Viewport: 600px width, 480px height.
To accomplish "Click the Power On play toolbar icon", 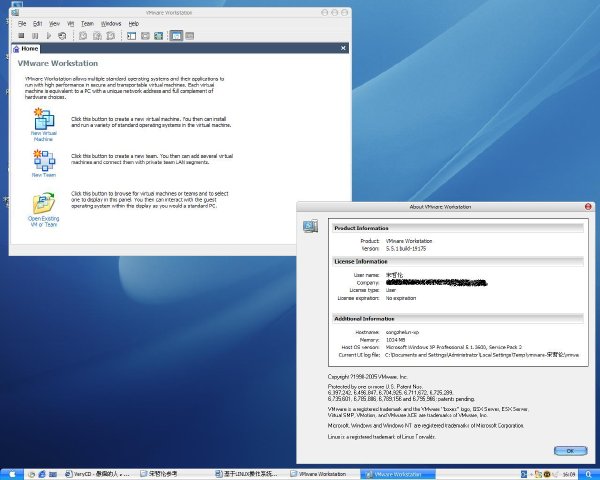I will [49, 36].
